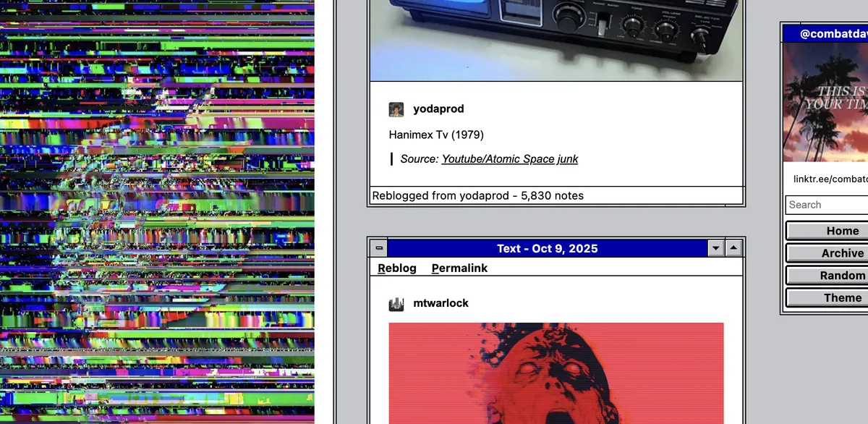Click the yodaprod avatar icon
Screen dimensions: 868x424
(x=396, y=109)
